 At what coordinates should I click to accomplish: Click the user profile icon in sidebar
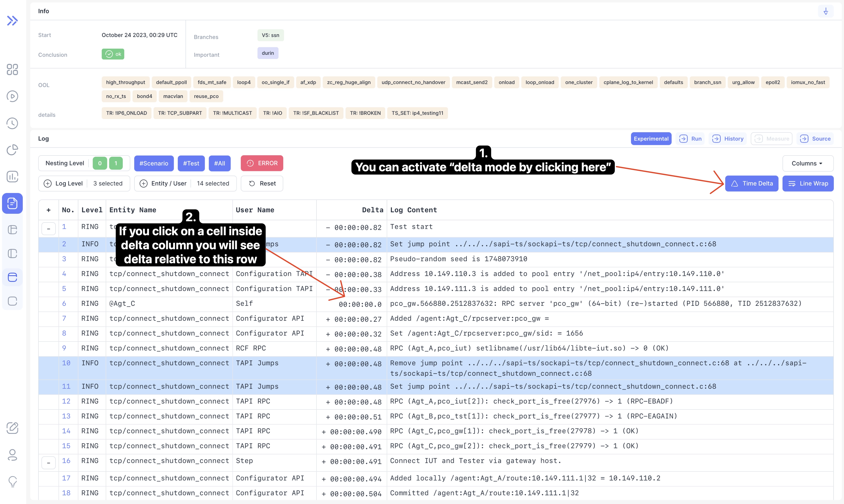click(x=12, y=455)
